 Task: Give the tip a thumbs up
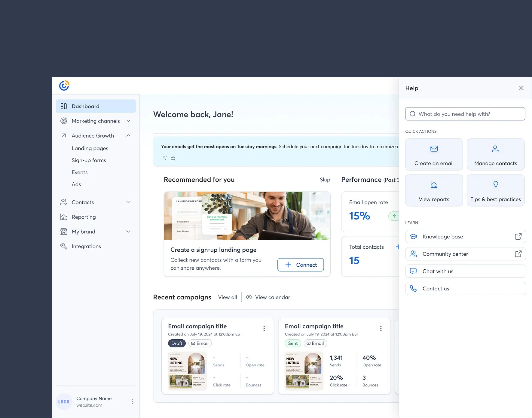point(173,158)
